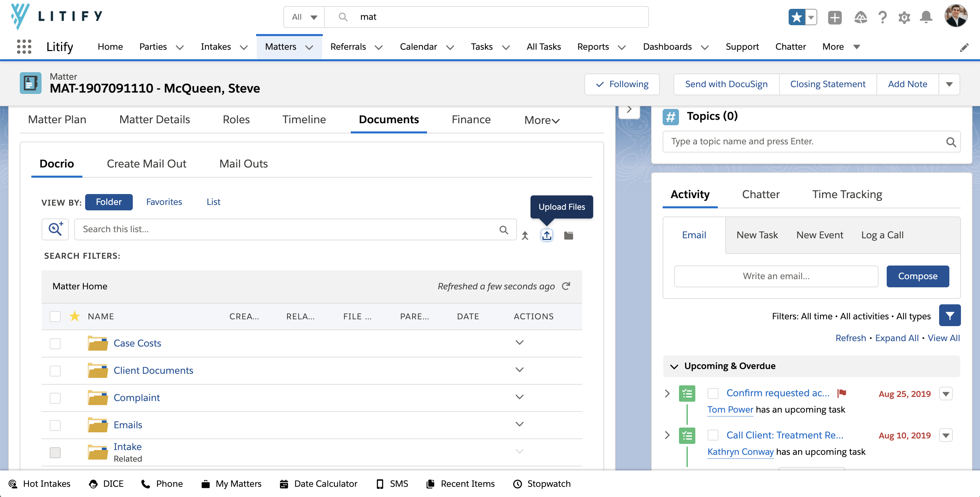
Task: Open Complaint row actions chevron
Action: point(519,397)
